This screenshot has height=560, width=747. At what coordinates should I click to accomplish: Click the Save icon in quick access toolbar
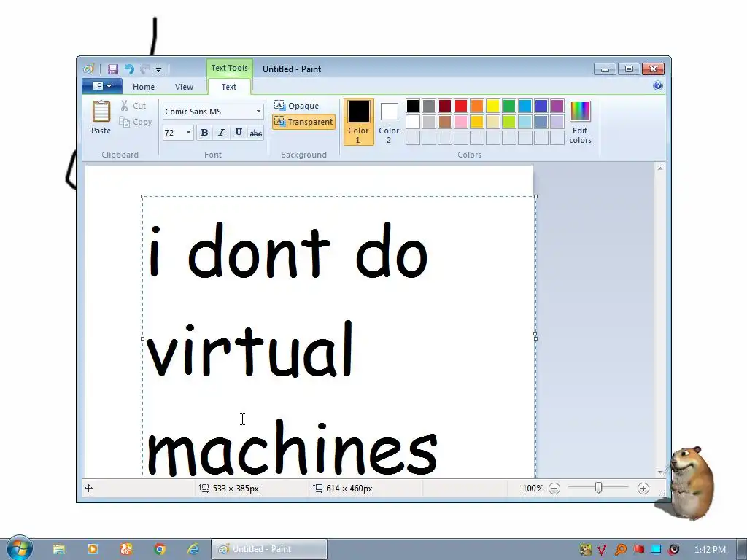click(x=113, y=69)
